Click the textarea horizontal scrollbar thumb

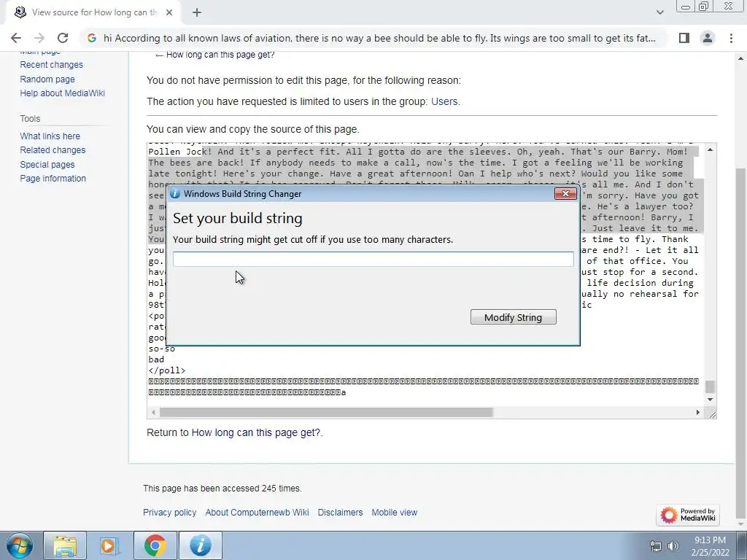pos(326,413)
